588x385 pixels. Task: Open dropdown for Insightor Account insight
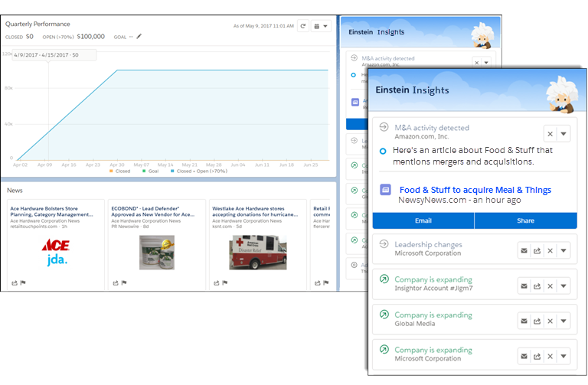[563, 286]
